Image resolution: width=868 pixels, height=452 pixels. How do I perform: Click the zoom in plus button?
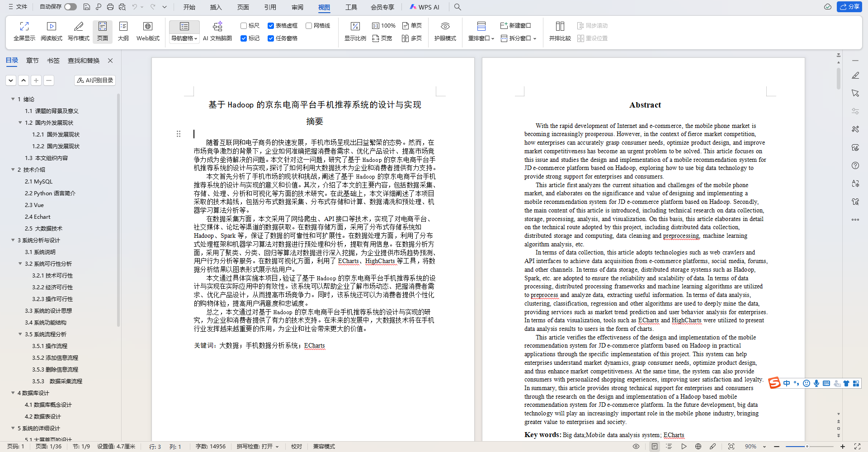click(843, 447)
